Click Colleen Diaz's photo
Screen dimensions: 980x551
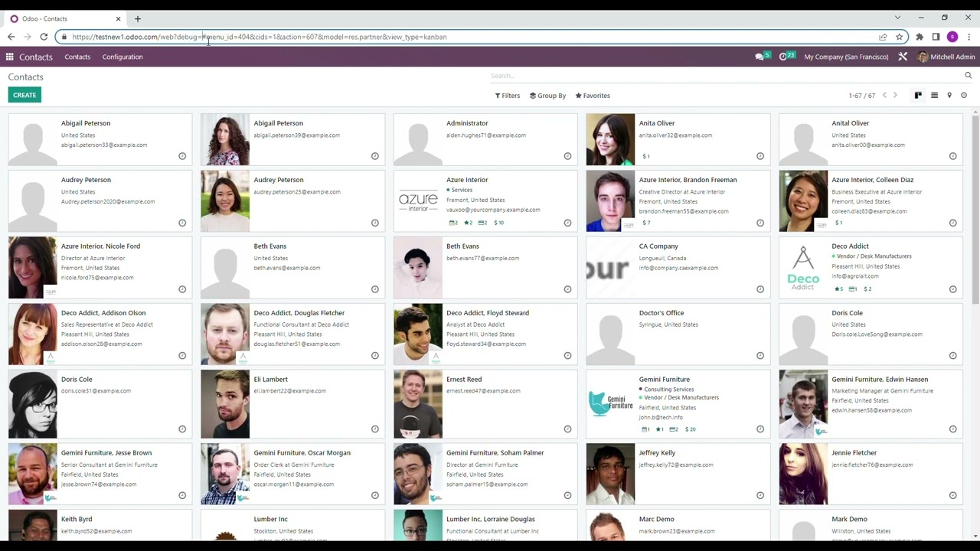coord(803,201)
